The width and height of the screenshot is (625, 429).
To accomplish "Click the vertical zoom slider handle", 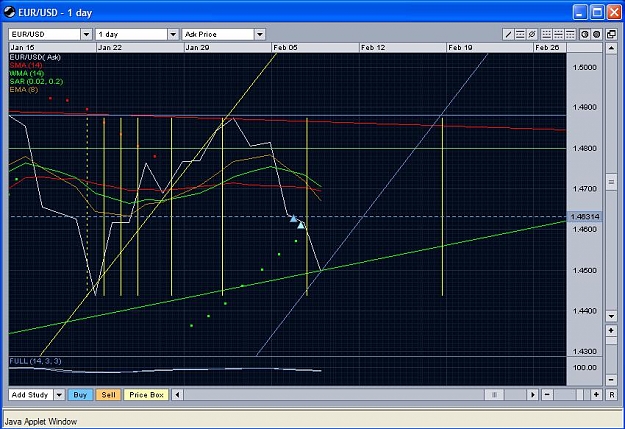I will (611, 341).
